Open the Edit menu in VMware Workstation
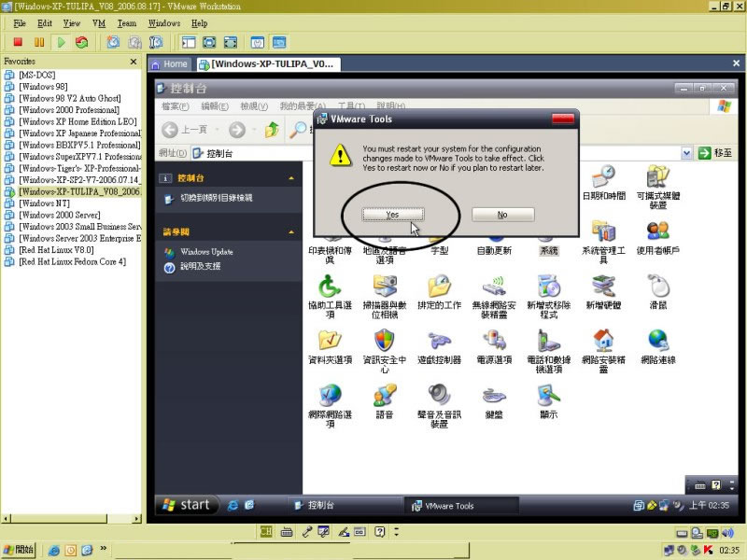The height and width of the screenshot is (560, 747). 44,23
